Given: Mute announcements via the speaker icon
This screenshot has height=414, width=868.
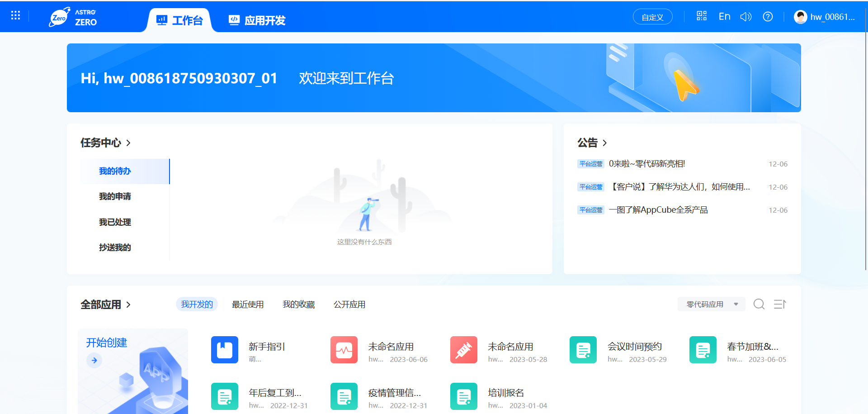Looking at the screenshot, I should (746, 16).
